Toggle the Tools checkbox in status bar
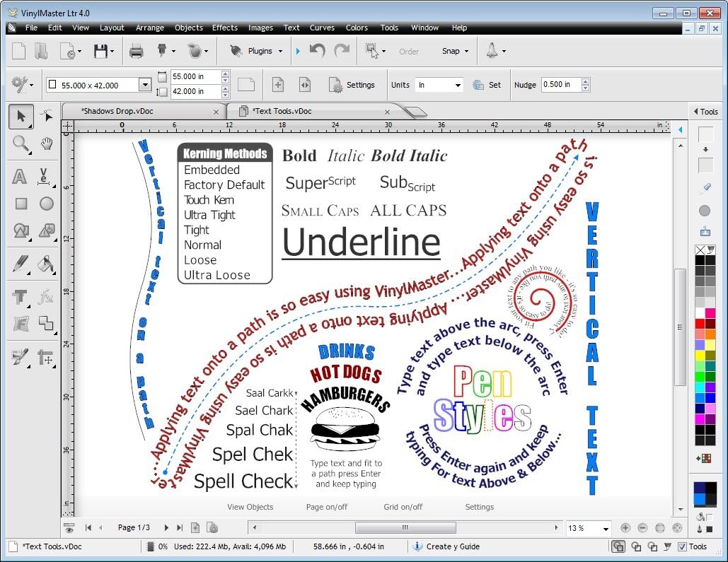 [x=682, y=546]
